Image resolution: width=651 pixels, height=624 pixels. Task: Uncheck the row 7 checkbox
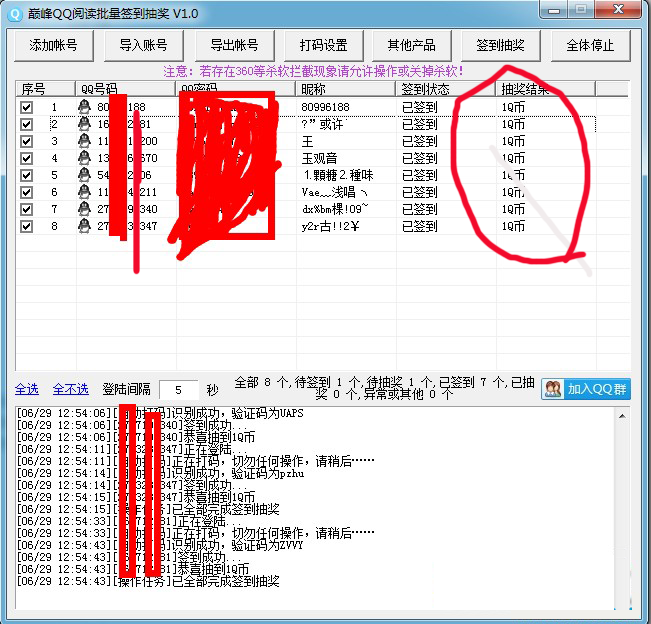(27, 209)
